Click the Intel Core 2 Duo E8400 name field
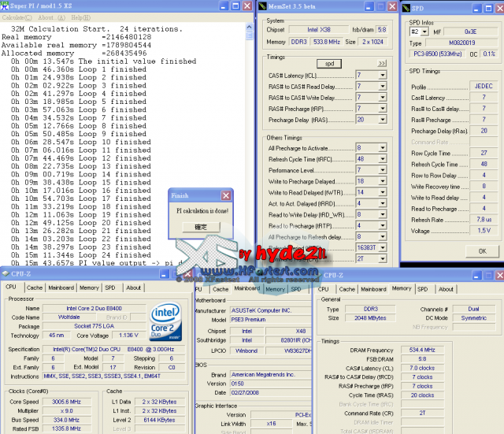The image size is (504, 434). [94, 308]
